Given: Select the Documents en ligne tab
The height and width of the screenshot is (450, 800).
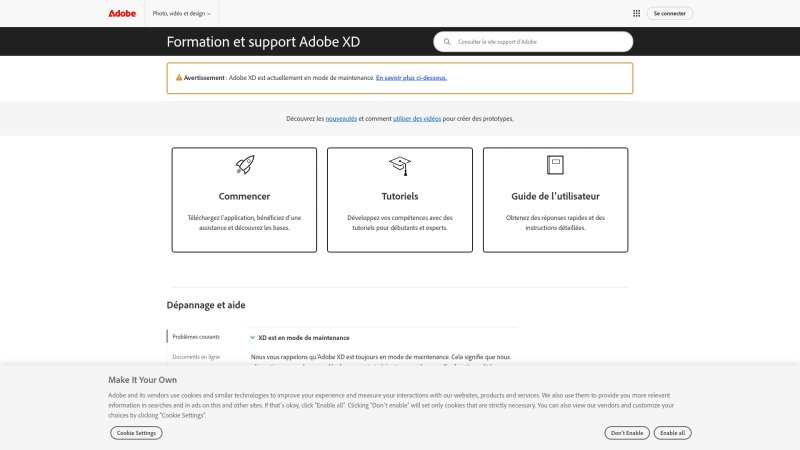Looking at the screenshot, I should coord(196,357).
